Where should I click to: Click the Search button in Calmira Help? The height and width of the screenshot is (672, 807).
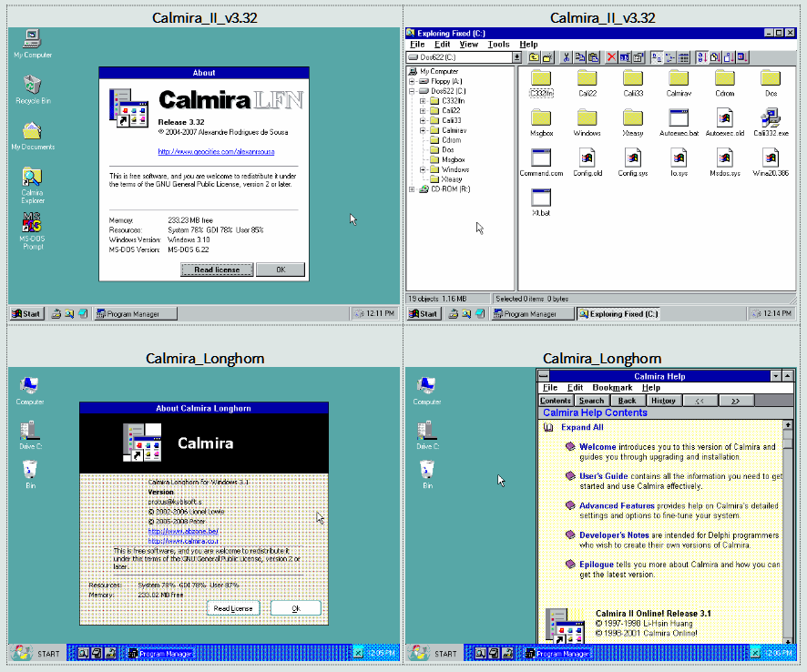pyautogui.click(x=591, y=401)
